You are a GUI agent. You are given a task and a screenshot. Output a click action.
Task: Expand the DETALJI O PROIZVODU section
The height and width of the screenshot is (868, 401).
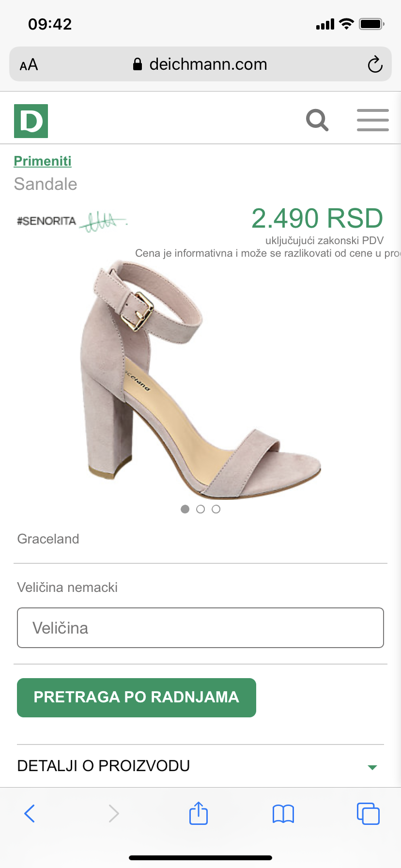pyautogui.click(x=200, y=766)
